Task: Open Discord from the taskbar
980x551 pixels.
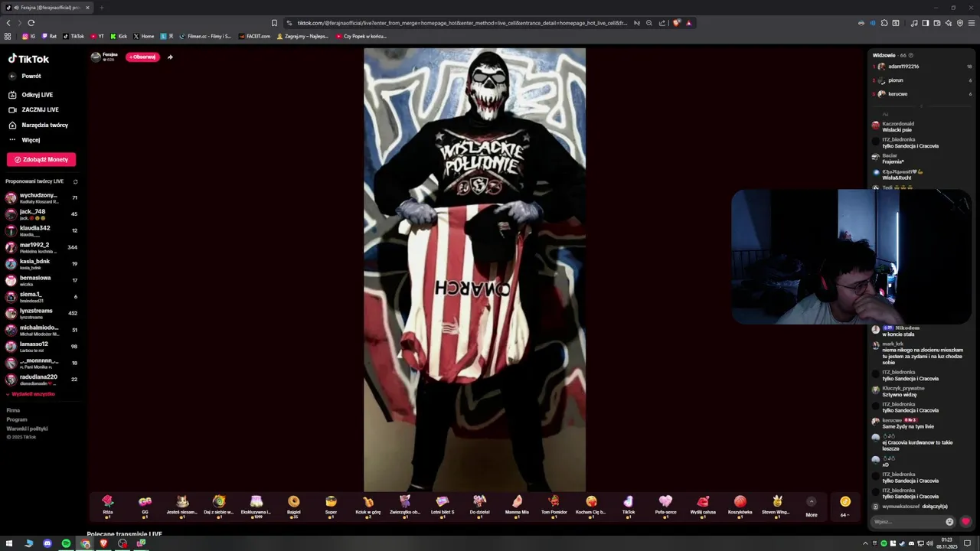Action: [47, 543]
